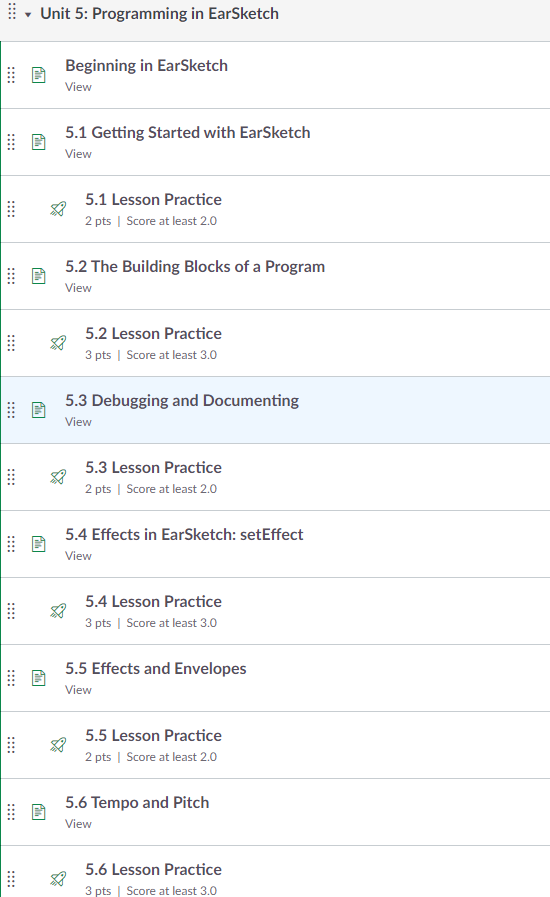Screen dimensions: 550x897
Task: Click drag handle for 5.4 Effects in EarSketch
Action: [11, 544]
